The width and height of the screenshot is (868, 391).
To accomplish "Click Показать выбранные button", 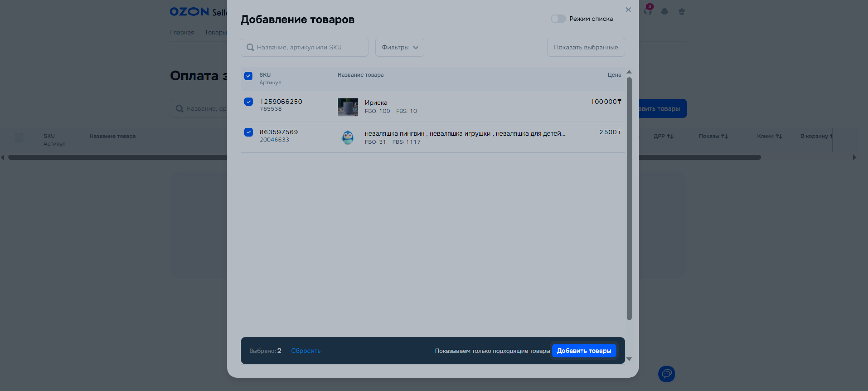I will click(586, 47).
